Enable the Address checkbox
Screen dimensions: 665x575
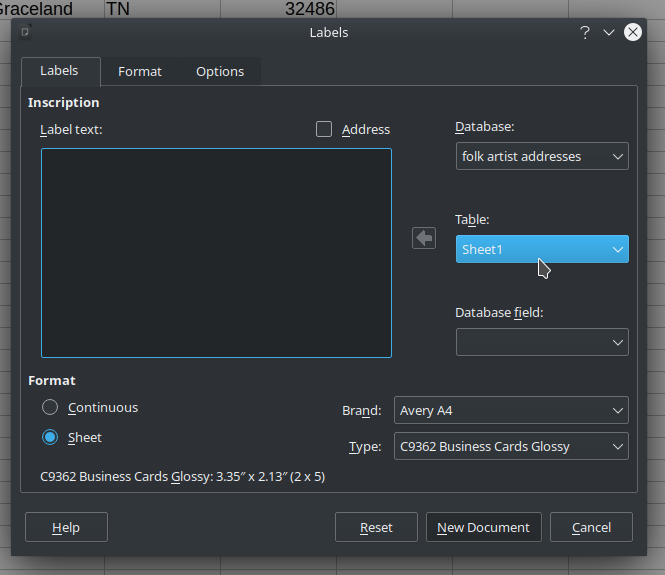click(324, 129)
